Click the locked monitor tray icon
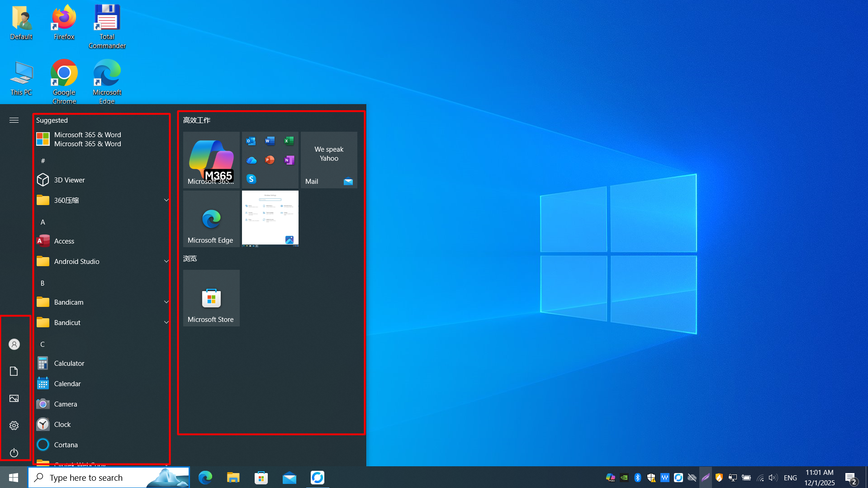The height and width of the screenshot is (488, 868). (x=733, y=478)
